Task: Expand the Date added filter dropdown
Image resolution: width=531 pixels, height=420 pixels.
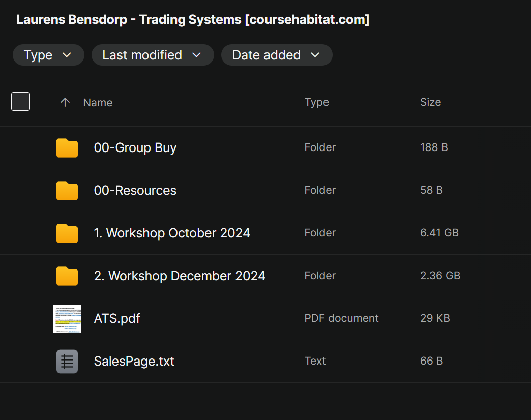Action: coord(277,55)
